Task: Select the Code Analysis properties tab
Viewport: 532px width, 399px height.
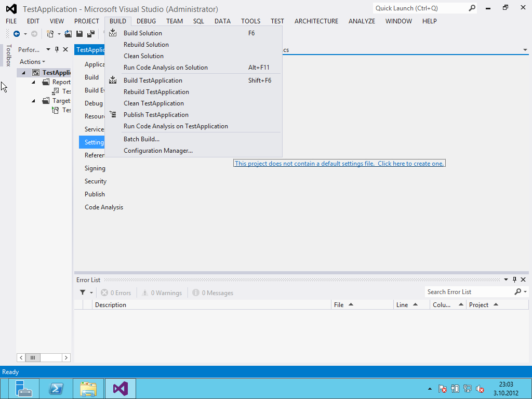Action: click(104, 207)
